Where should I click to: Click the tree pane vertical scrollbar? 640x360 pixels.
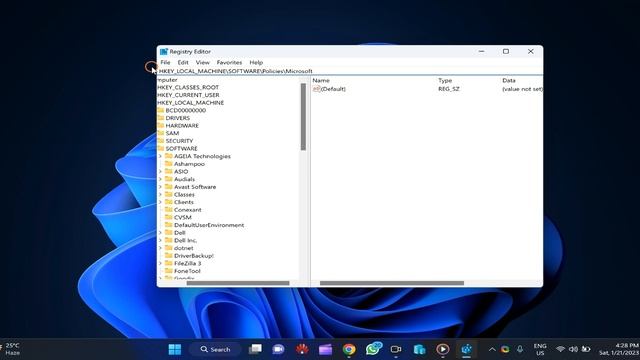point(303,117)
